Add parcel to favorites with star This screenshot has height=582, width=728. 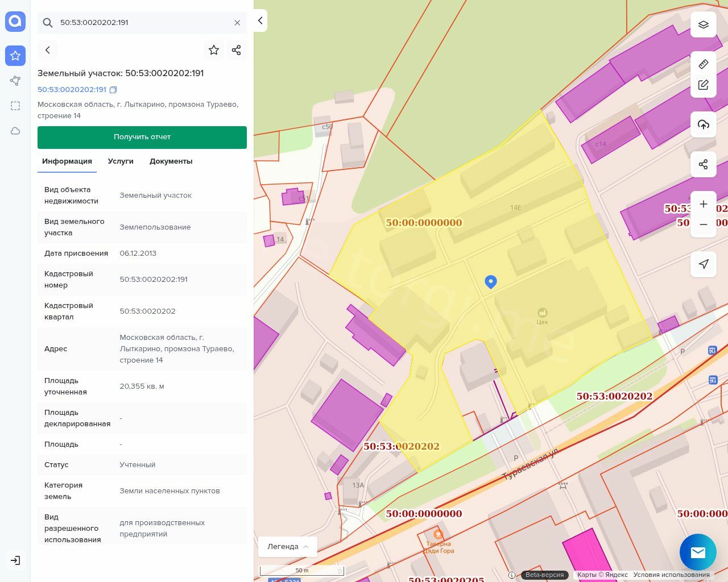(214, 50)
